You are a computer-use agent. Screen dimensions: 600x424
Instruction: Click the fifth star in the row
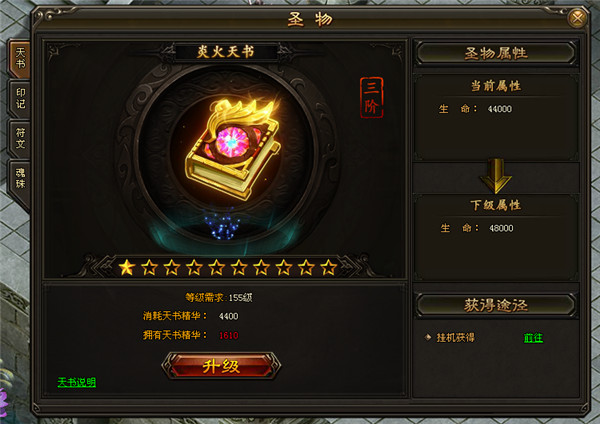tap(216, 267)
